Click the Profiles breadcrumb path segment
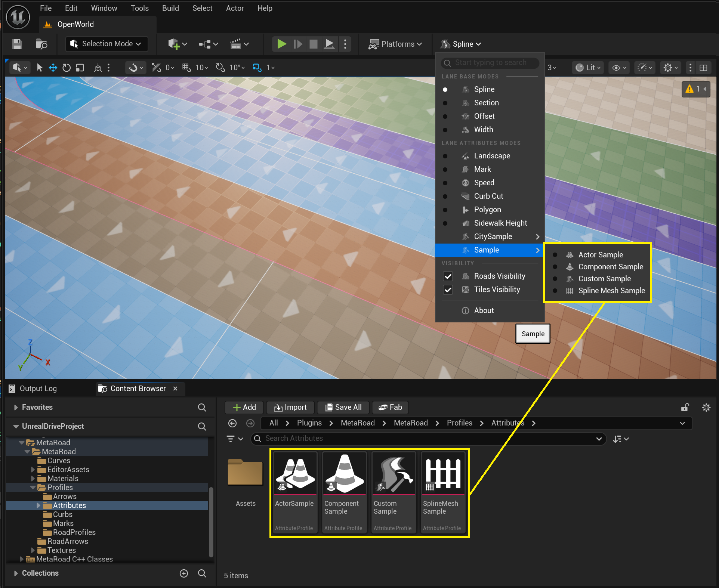The image size is (719, 588). point(459,423)
